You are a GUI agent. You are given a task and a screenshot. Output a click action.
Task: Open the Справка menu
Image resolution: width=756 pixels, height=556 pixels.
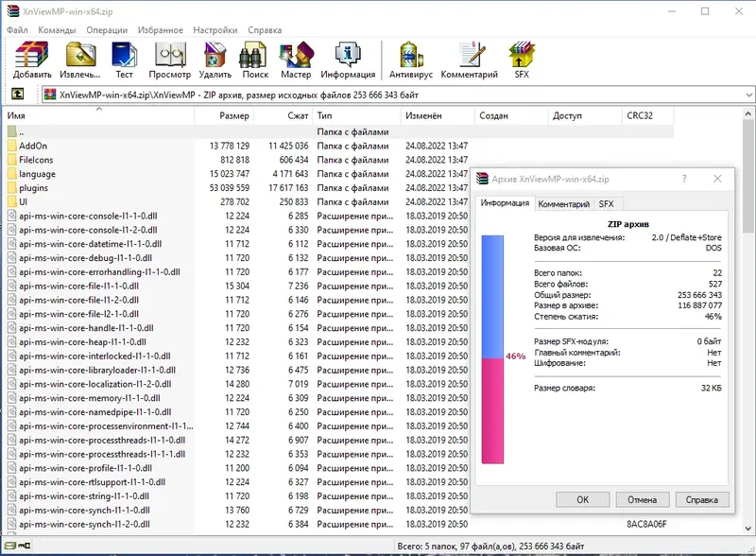click(265, 30)
